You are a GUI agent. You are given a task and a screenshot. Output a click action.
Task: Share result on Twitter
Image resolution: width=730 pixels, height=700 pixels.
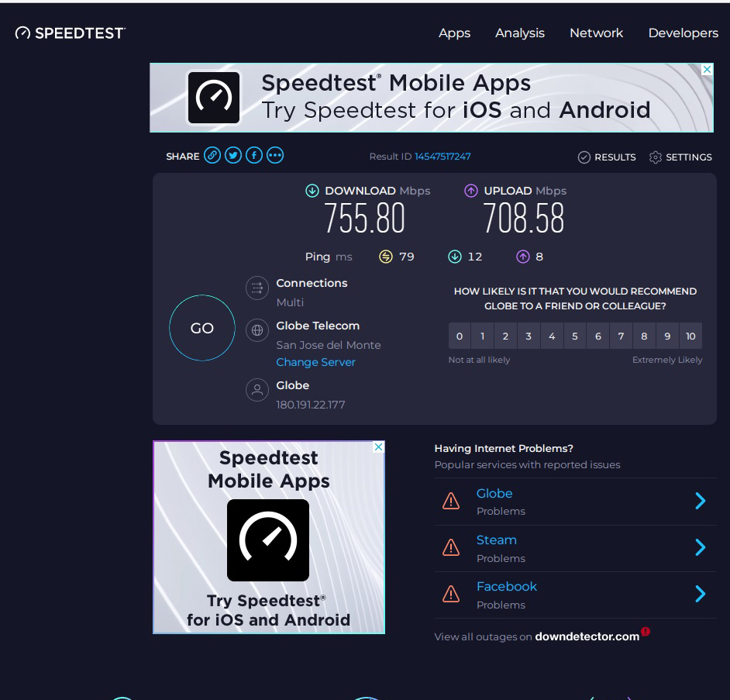pos(233,155)
